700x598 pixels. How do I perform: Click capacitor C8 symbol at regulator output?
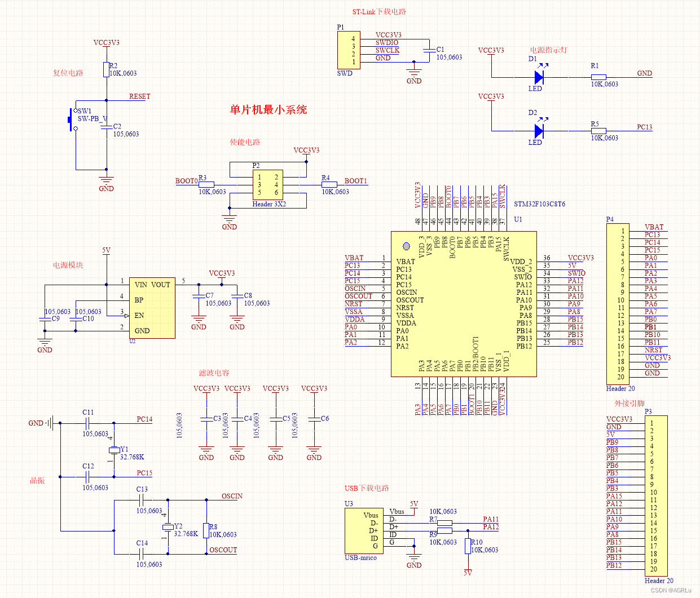pyautogui.click(x=237, y=296)
